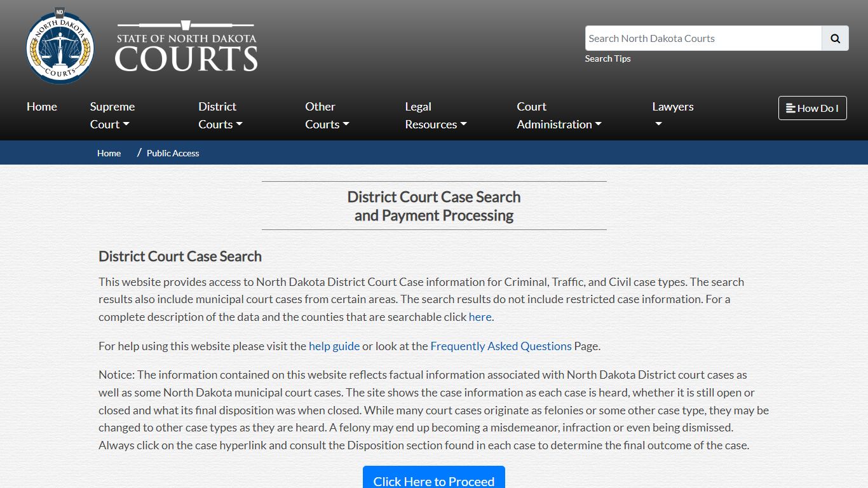The image size is (868, 488).
Task: Follow the 'here' data description link
Action: click(480, 316)
